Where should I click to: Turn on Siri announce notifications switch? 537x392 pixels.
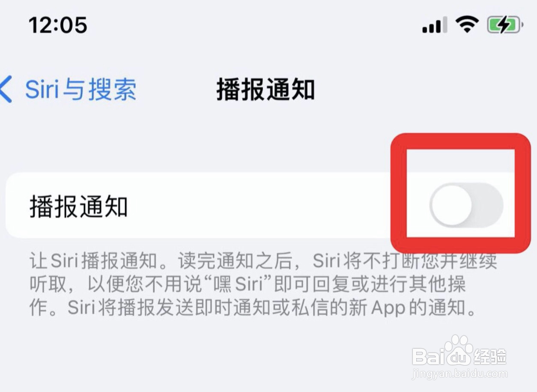click(x=466, y=206)
